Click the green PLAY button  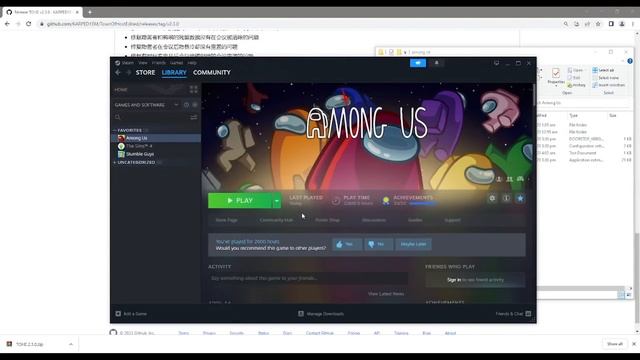(240, 200)
